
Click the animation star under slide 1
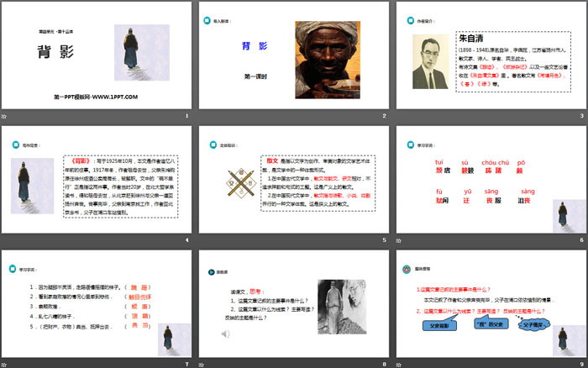4,115
